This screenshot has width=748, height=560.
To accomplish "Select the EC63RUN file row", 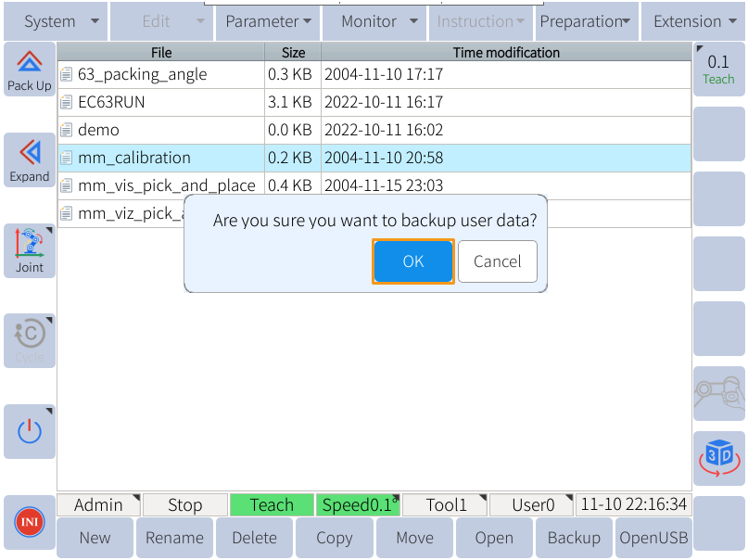I will [374, 102].
